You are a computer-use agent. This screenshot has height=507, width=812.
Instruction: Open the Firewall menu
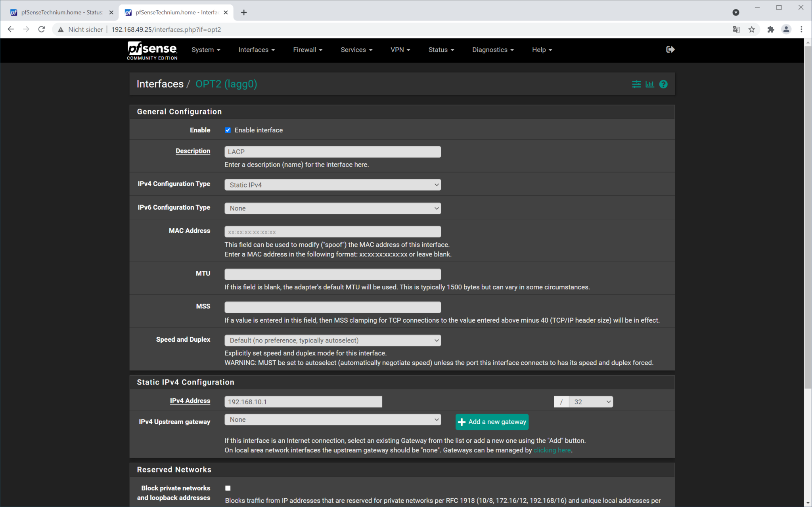pyautogui.click(x=308, y=50)
